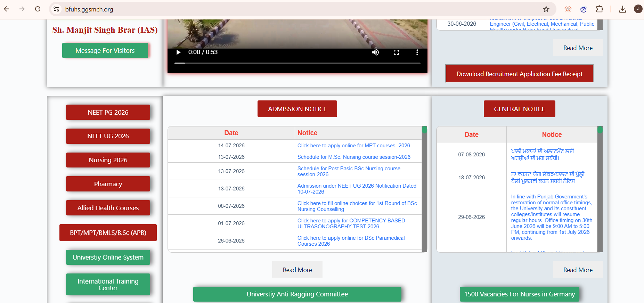Select the 14-07-2026 date cell
This screenshot has width=644, height=303.
[x=231, y=146]
